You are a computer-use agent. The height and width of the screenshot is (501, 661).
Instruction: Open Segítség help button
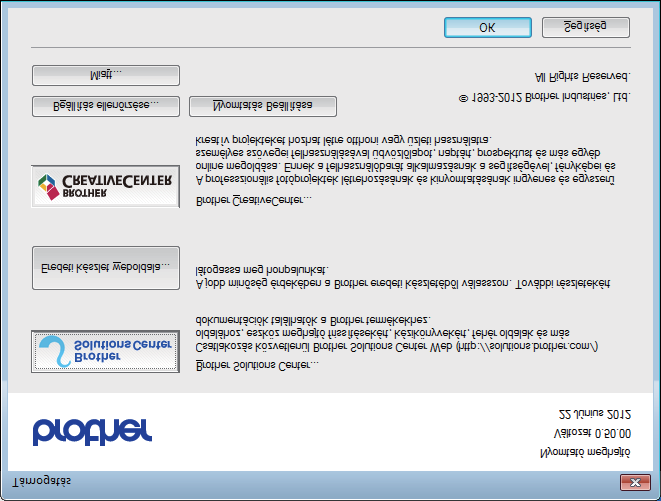point(586,27)
